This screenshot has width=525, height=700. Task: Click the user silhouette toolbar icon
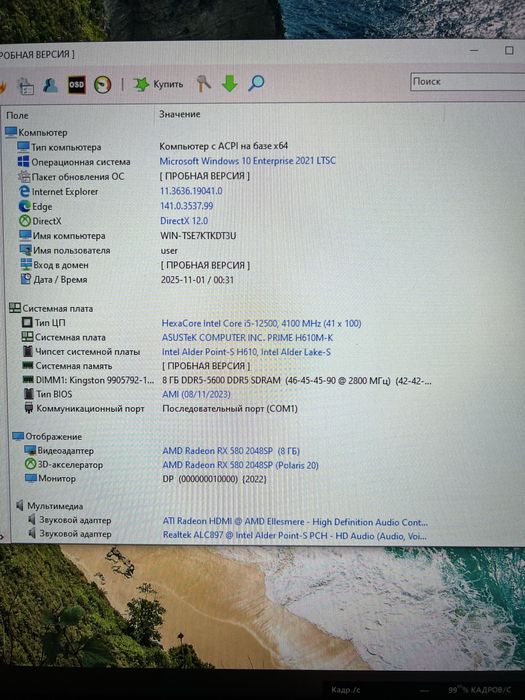pos(50,85)
